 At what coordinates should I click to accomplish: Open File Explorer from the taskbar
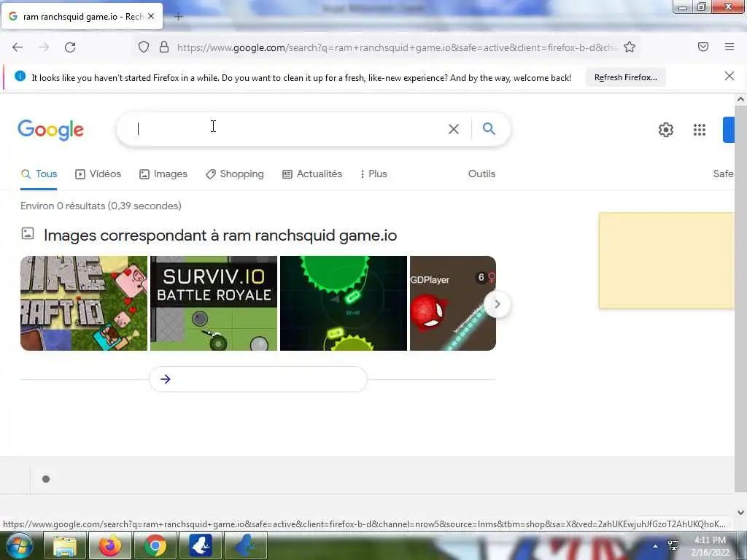65,545
